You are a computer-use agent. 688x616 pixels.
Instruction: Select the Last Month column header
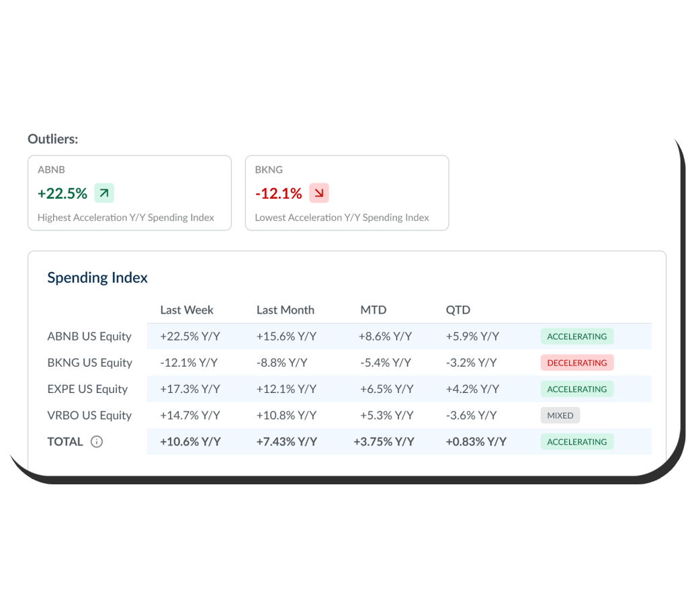tap(285, 310)
